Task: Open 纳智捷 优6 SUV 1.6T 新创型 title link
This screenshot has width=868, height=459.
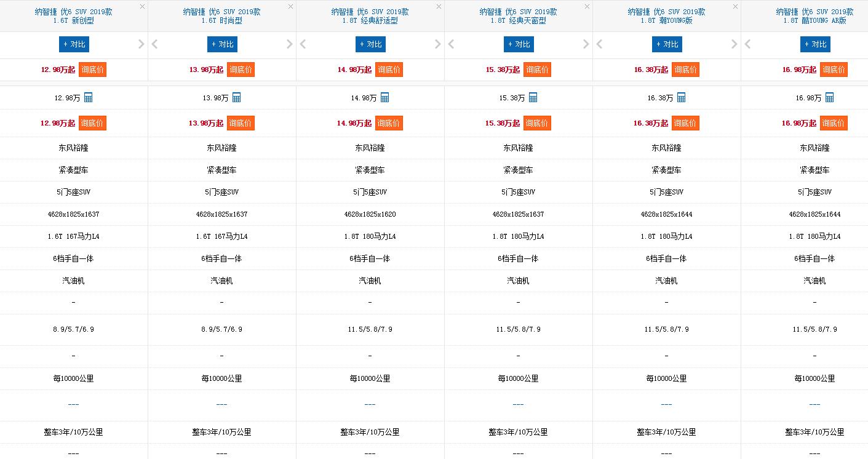Action: [74, 16]
